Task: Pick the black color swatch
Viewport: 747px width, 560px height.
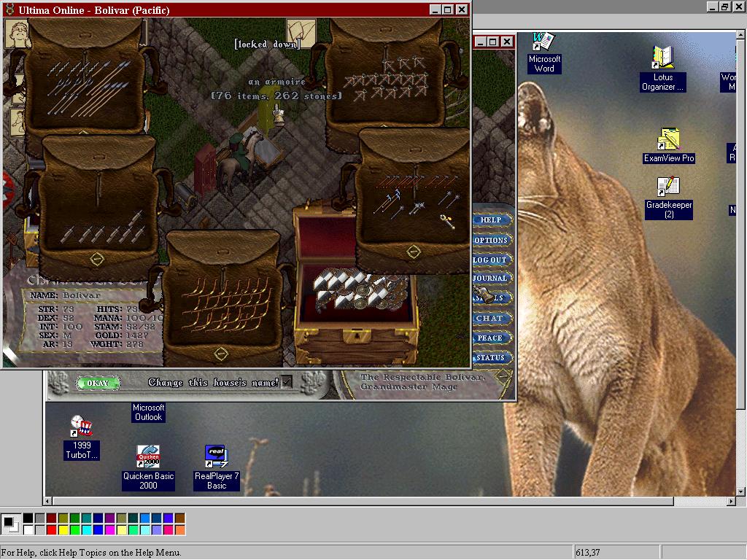Action: tap(28, 518)
